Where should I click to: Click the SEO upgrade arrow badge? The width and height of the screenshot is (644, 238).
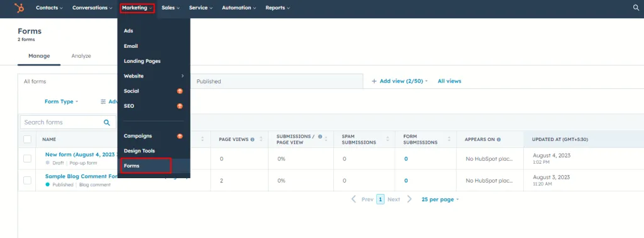point(179,106)
